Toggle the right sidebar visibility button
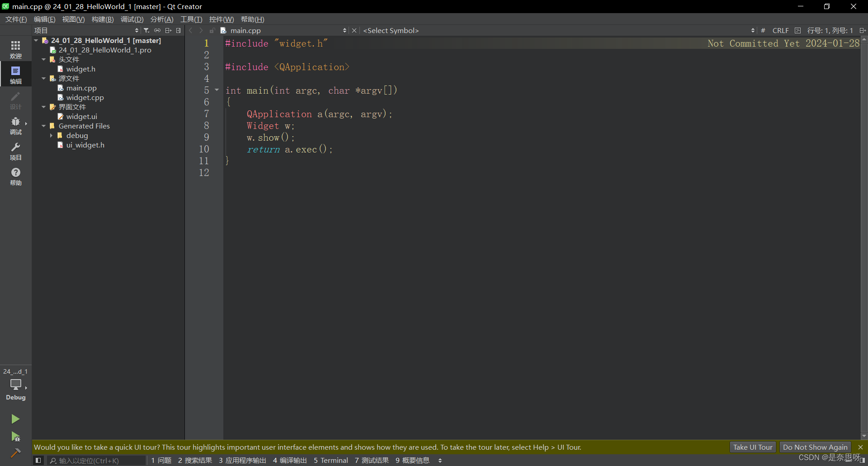This screenshot has width=868, height=466. click(x=863, y=460)
